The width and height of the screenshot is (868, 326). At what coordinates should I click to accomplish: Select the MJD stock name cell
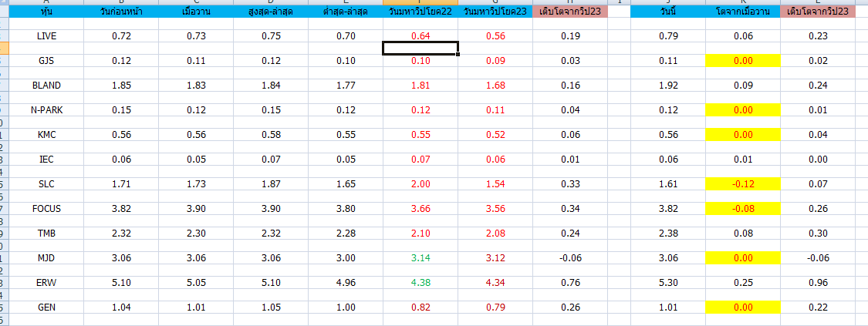[46, 258]
